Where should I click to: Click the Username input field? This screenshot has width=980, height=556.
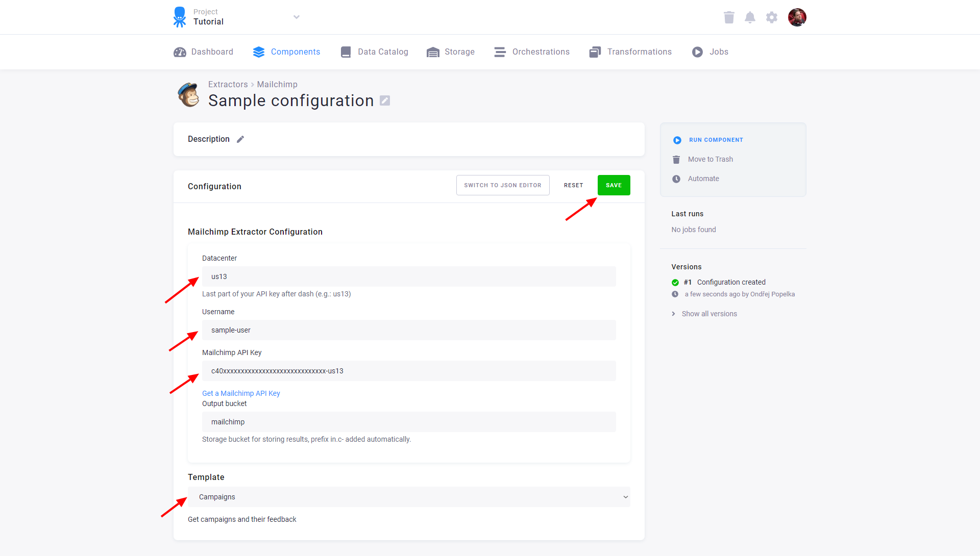click(x=409, y=330)
